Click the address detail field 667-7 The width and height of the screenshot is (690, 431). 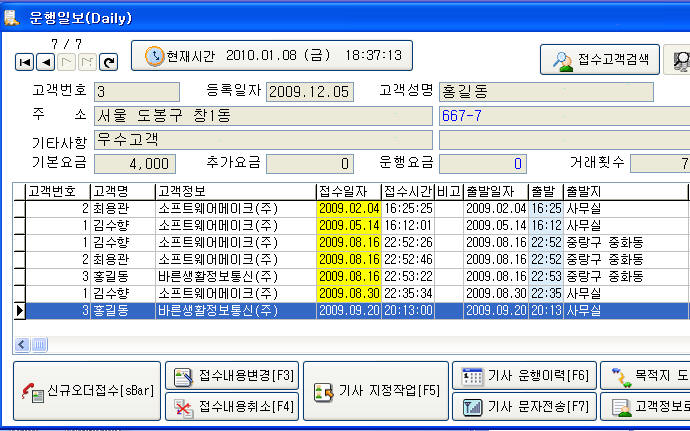coord(565,116)
